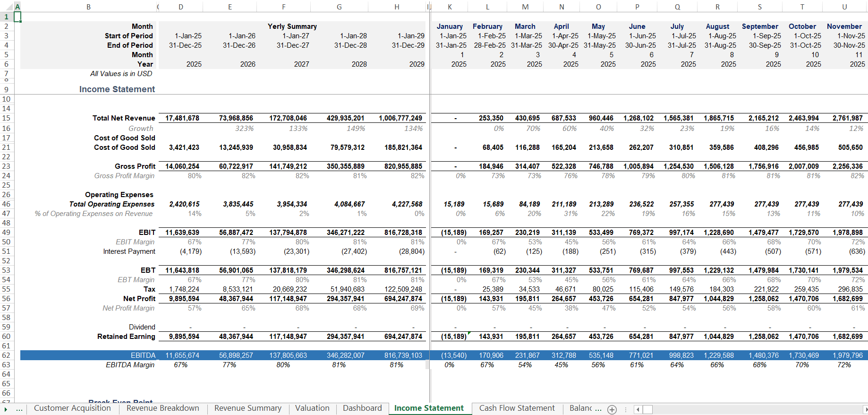Select 2028 EBIT value 346,271,222
This screenshot has height=415, width=868.
(x=346, y=233)
